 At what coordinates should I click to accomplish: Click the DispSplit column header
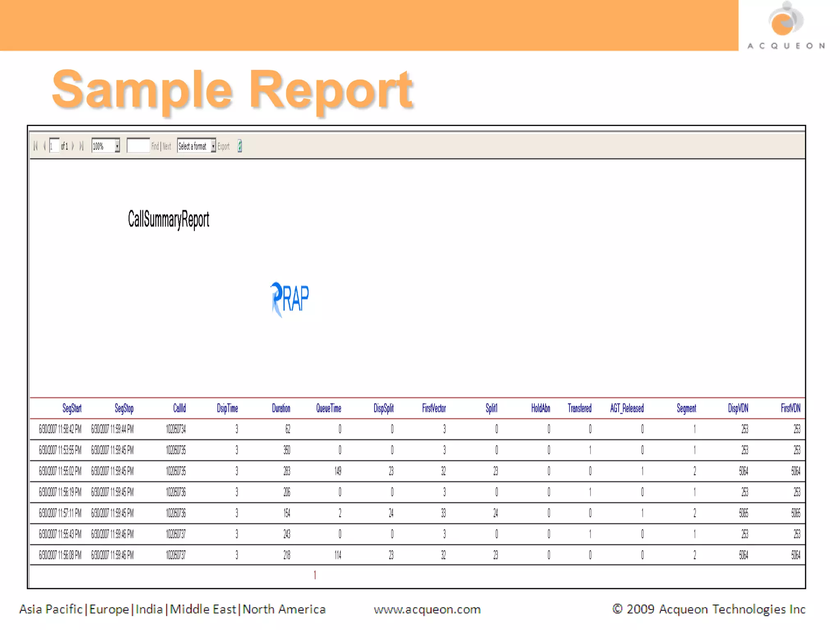383,408
